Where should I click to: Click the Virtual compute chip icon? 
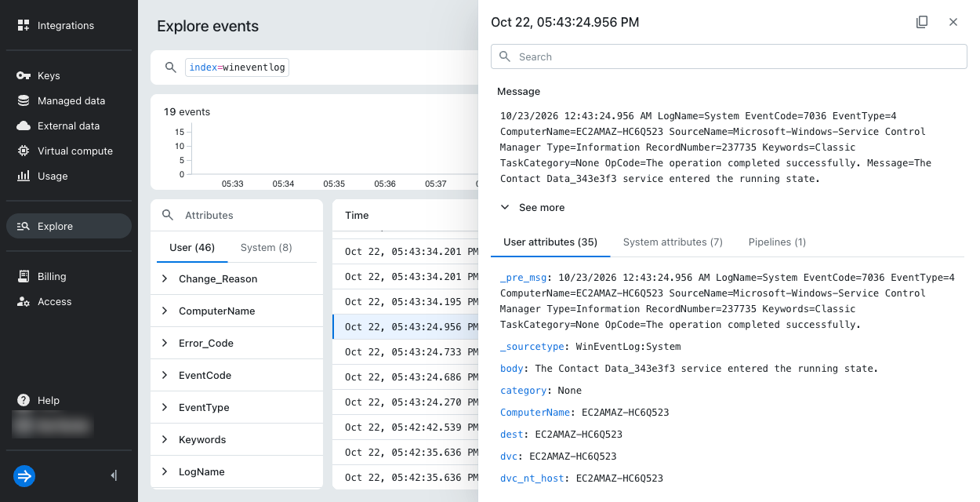click(24, 151)
